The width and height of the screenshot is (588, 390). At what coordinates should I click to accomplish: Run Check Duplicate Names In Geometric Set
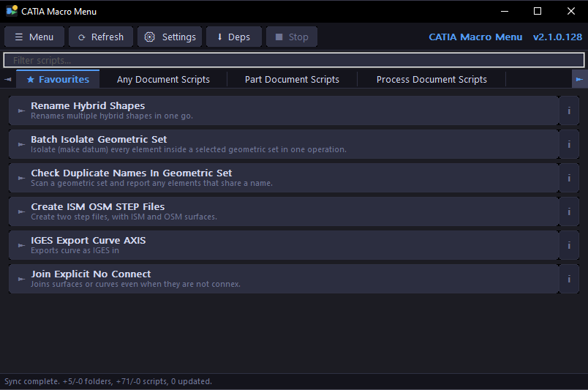pyautogui.click(x=284, y=178)
